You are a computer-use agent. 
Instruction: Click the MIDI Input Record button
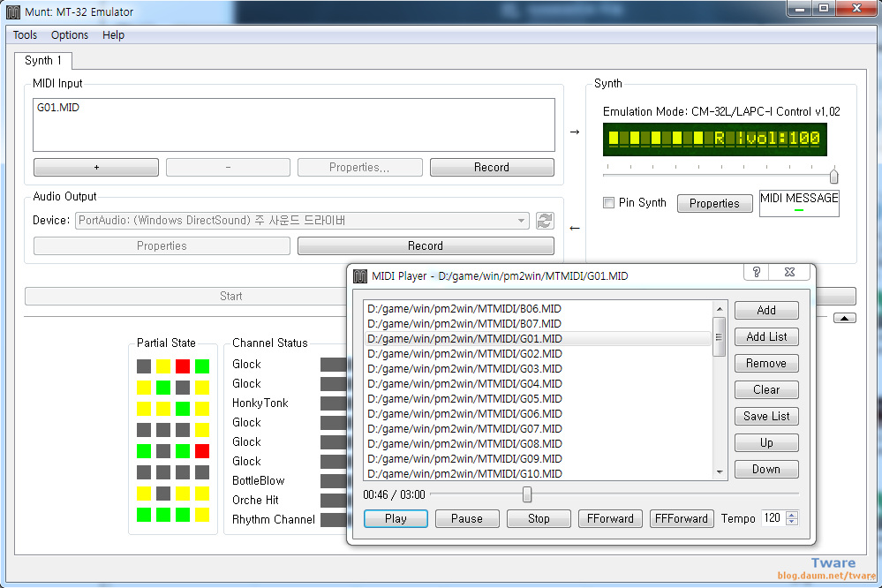(x=492, y=167)
